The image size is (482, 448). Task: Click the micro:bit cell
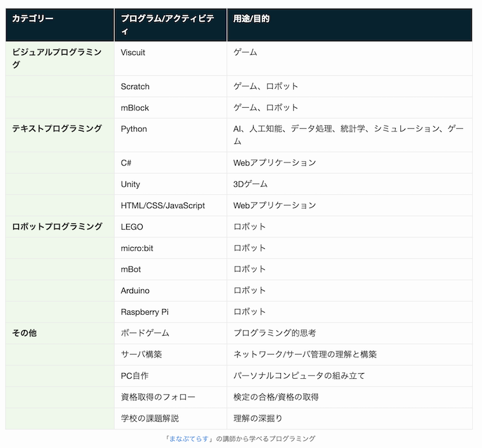(171, 248)
